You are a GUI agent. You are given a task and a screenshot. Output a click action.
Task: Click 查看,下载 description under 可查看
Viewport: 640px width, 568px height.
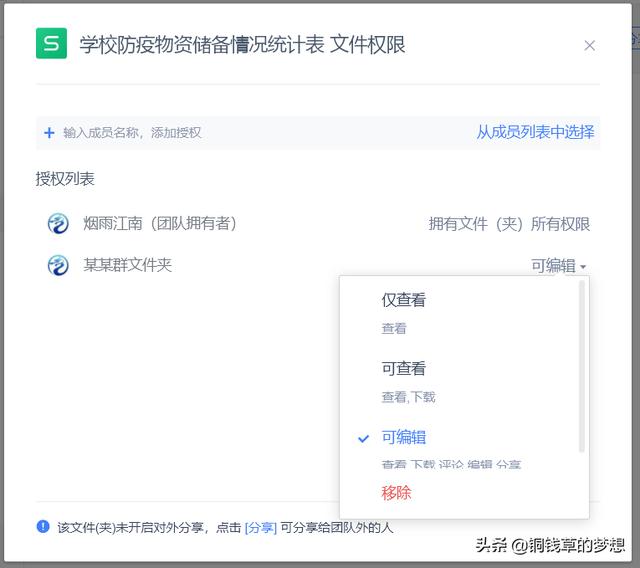tap(408, 397)
